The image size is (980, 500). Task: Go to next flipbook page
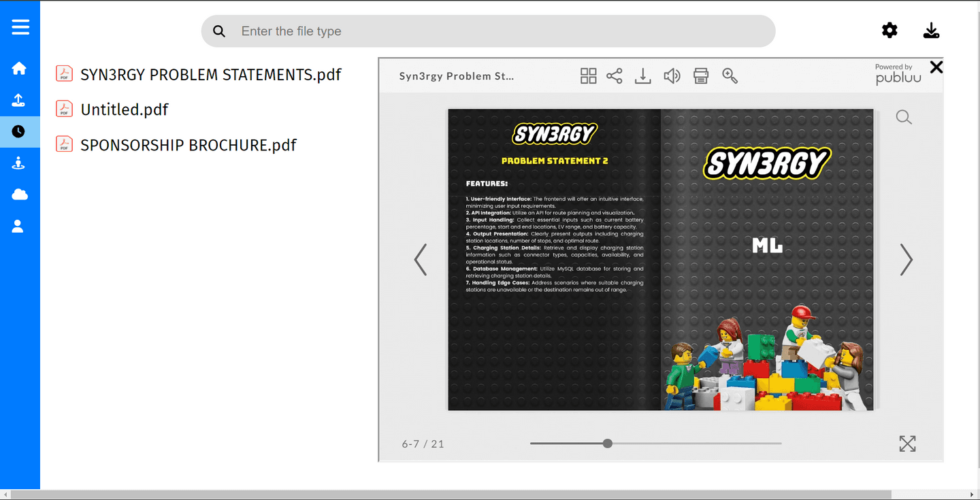[x=906, y=259]
